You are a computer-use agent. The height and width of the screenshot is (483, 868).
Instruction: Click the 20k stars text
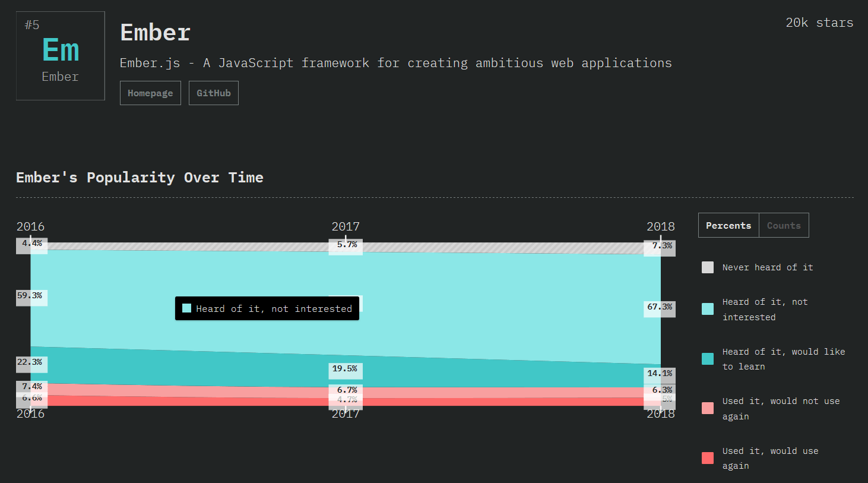point(819,23)
